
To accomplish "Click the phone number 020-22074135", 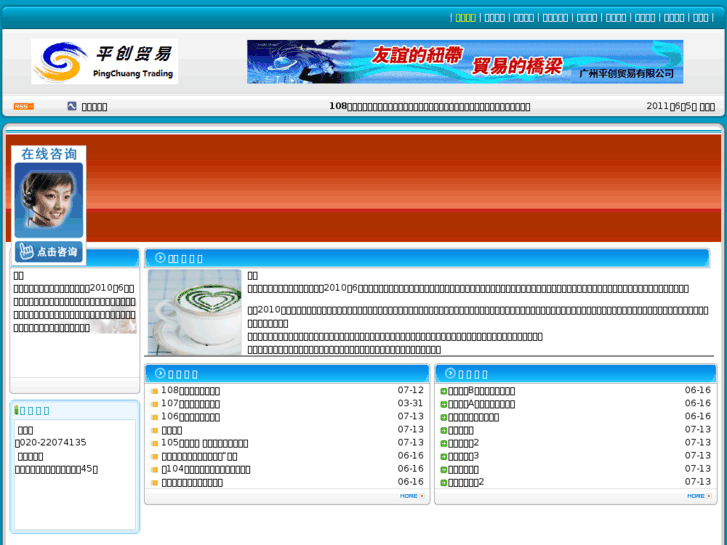I will (x=53, y=442).
